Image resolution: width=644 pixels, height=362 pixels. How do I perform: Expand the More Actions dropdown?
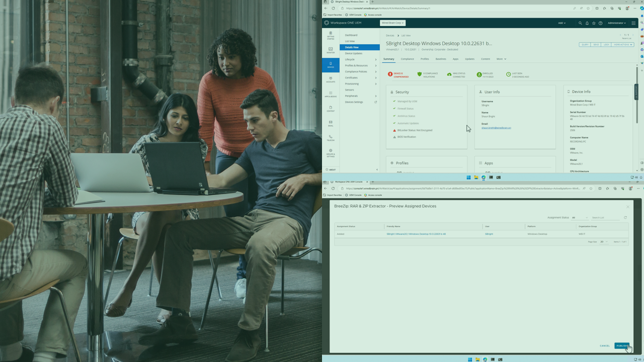(623, 45)
